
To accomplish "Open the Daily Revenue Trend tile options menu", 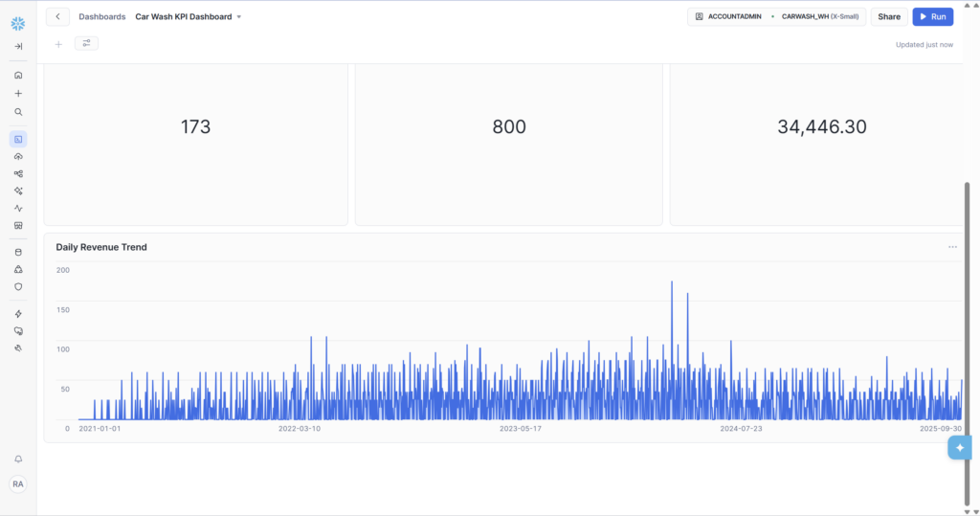I will [x=952, y=247].
